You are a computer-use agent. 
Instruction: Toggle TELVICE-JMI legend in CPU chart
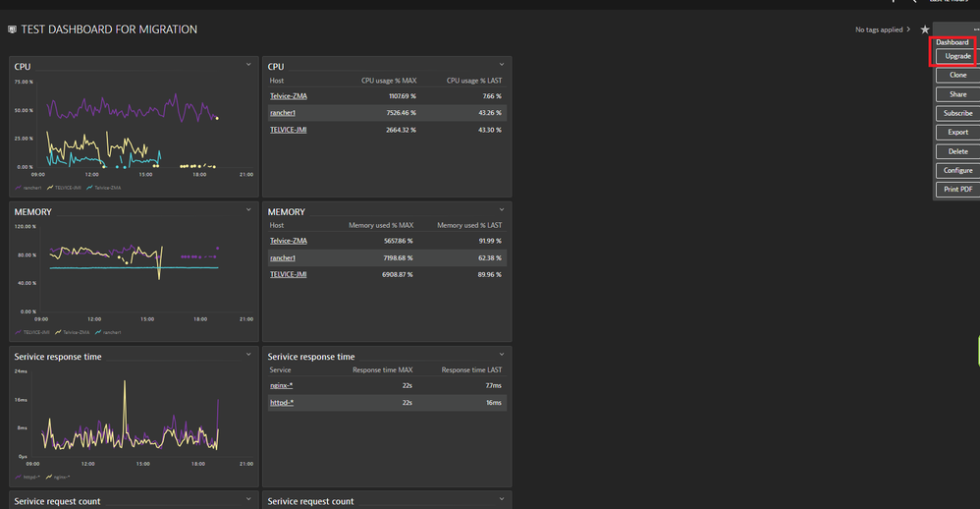[x=64, y=188]
